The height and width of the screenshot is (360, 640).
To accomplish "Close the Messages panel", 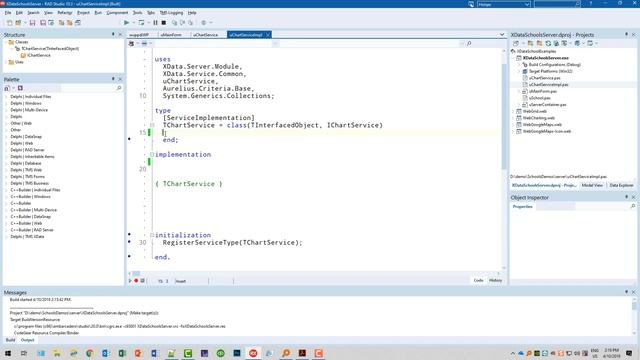I will pyautogui.click(x=633, y=292).
